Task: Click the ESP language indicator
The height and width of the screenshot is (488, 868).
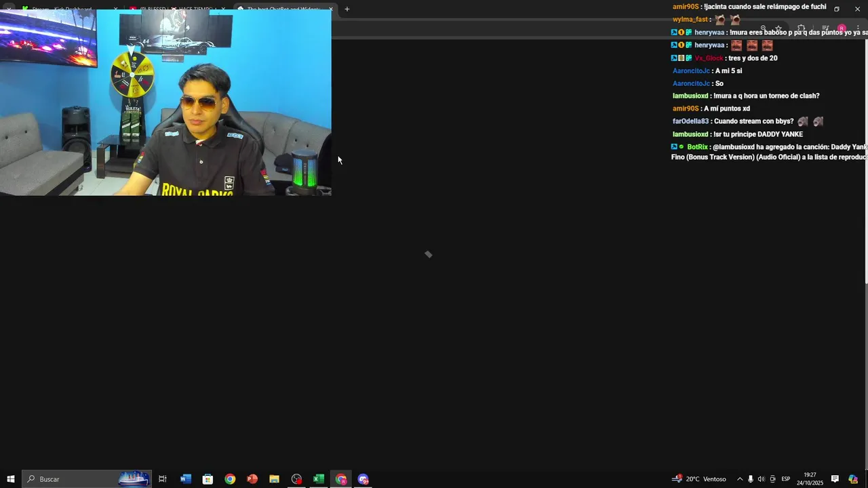Action: 785,479
